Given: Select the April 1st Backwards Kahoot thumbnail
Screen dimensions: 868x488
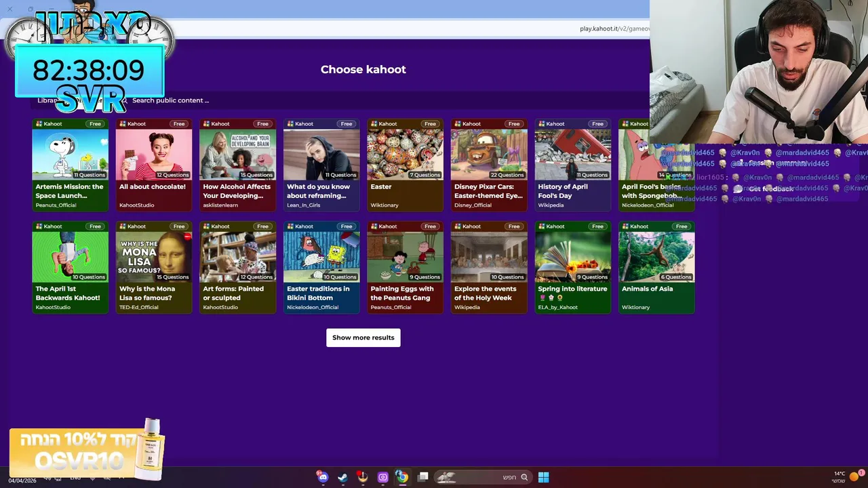Looking at the screenshot, I should 70,257.
